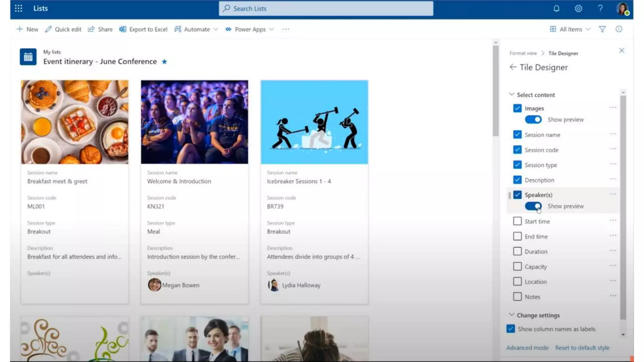Disable Show column names as labels
The height and width of the screenshot is (362, 644).
pyautogui.click(x=511, y=329)
